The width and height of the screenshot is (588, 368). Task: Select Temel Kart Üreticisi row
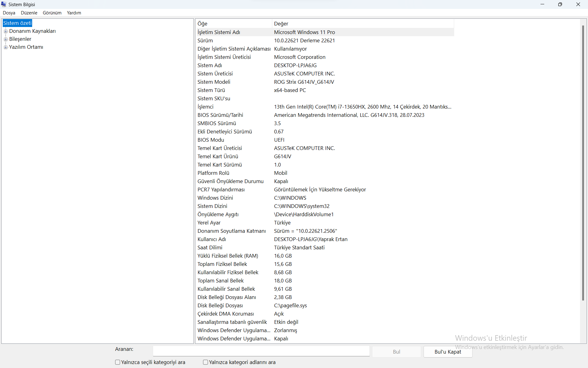click(325, 148)
